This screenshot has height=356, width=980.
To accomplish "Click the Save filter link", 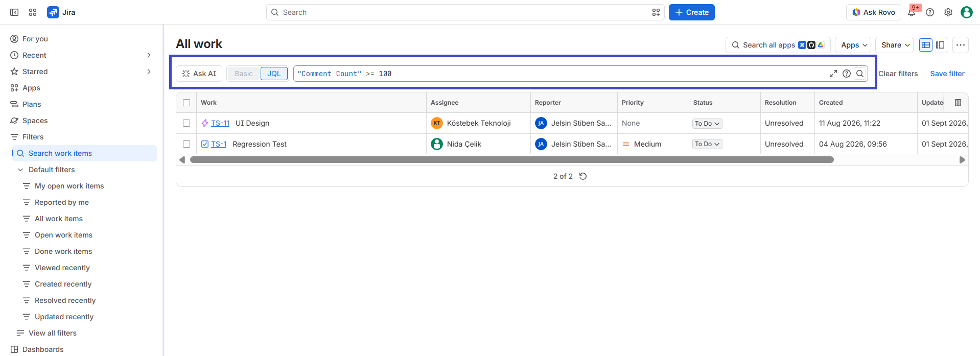I will 947,74.
